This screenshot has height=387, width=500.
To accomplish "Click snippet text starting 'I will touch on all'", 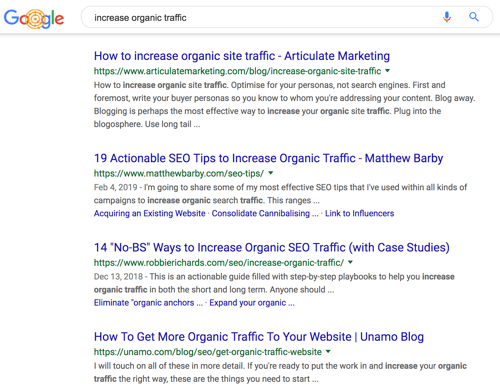I will click(280, 372).
